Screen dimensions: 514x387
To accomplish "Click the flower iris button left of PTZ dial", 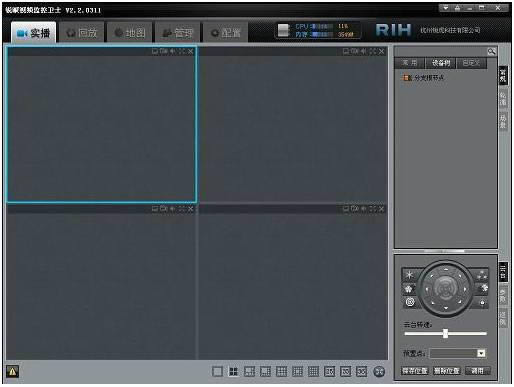I will point(409,289).
